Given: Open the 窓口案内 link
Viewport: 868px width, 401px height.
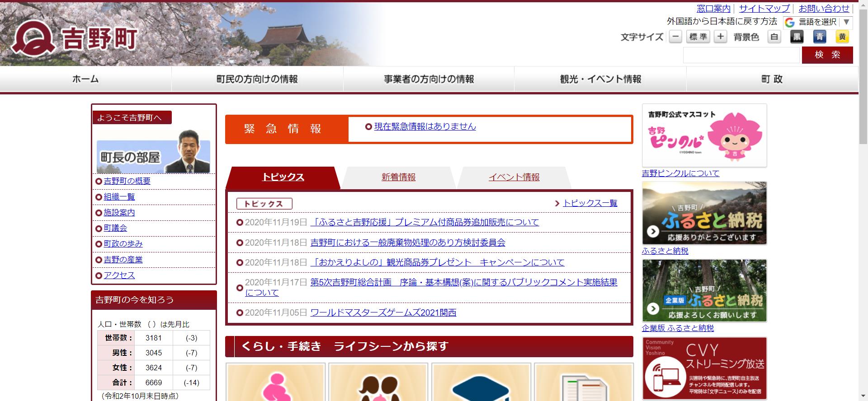Looking at the screenshot, I should [x=713, y=9].
